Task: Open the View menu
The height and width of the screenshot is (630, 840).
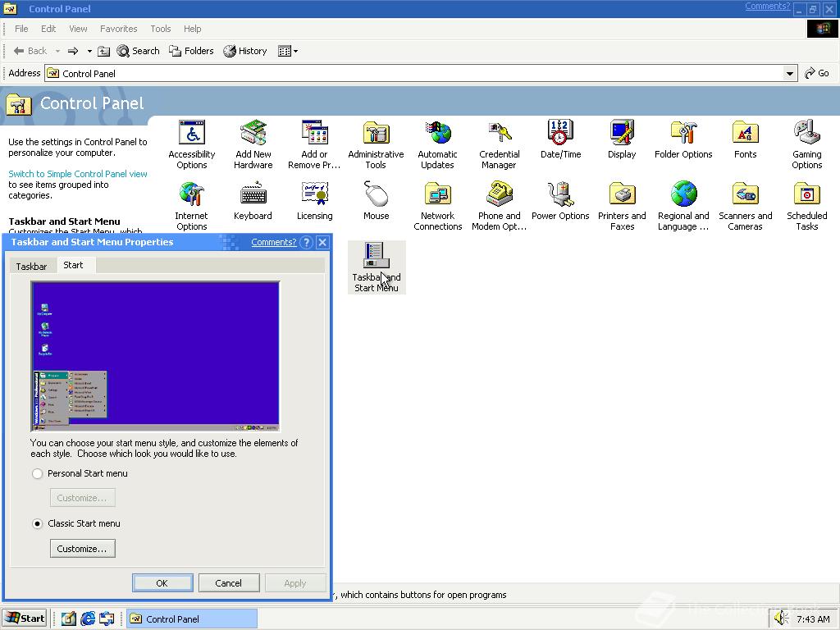Action: click(x=78, y=29)
